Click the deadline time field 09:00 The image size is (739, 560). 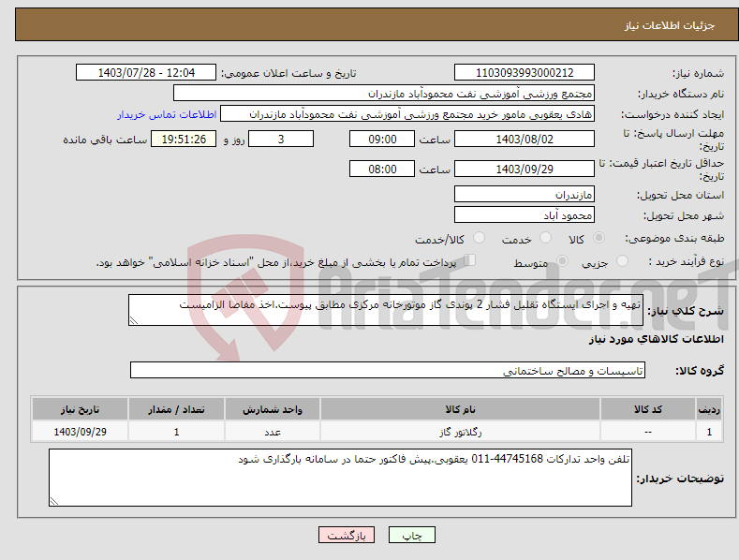(x=382, y=139)
